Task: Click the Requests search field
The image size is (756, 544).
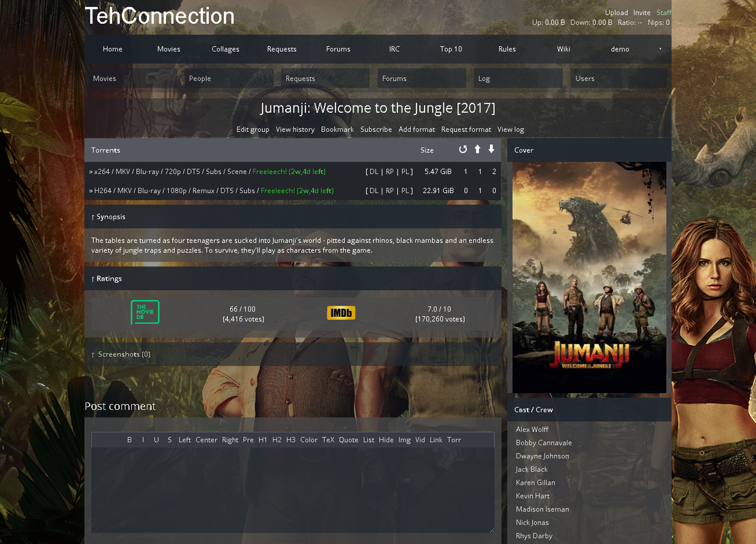Action: pyautogui.click(x=325, y=78)
